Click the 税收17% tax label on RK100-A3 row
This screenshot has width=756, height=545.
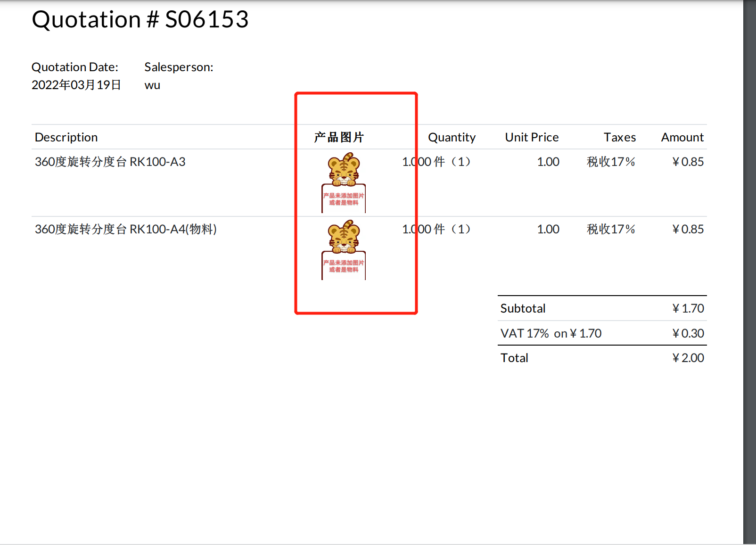point(610,162)
